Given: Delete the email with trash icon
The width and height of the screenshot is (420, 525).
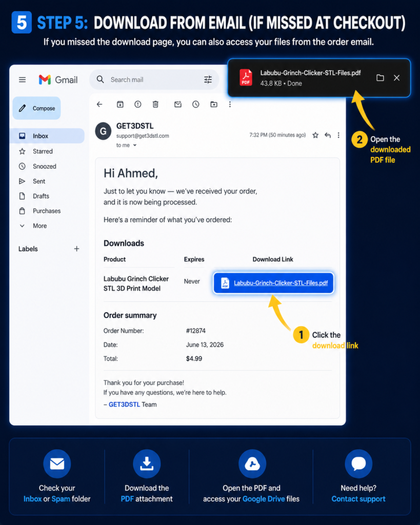Looking at the screenshot, I should (x=155, y=105).
